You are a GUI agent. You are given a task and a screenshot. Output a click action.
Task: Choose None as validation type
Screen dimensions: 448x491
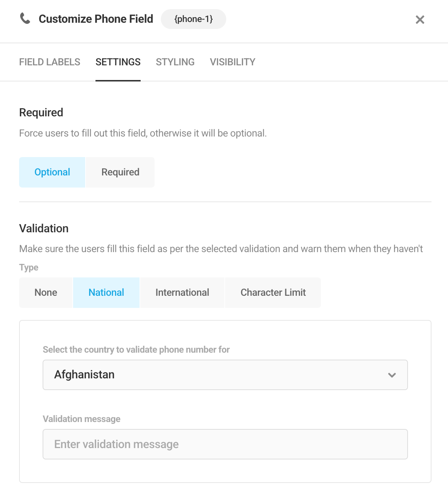pos(46,292)
